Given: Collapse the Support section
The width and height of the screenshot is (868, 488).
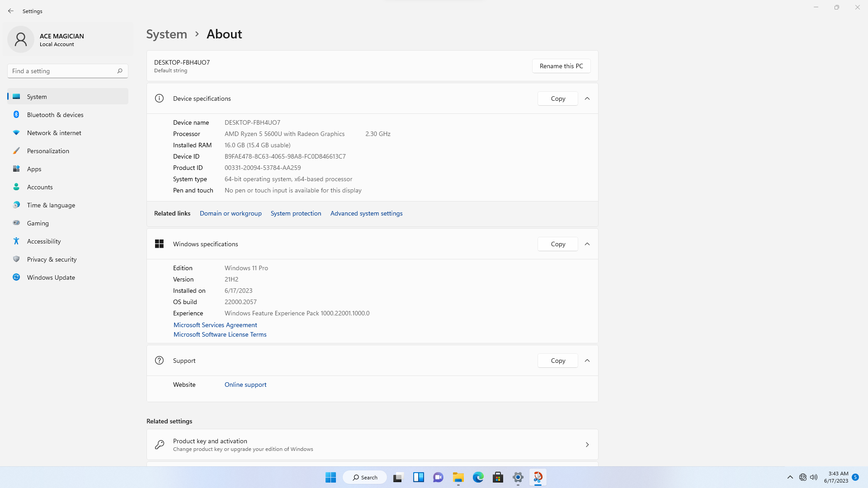Looking at the screenshot, I should [x=587, y=361].
